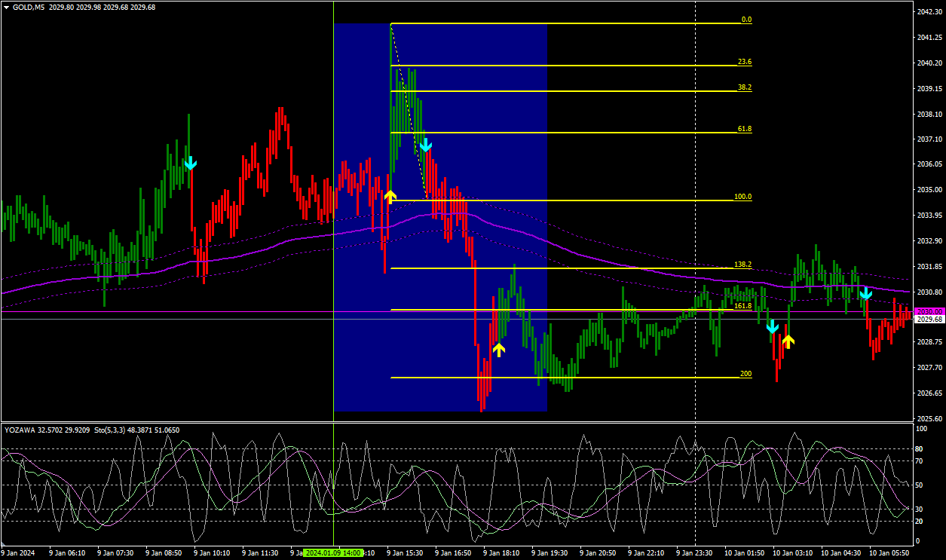Click the 80 level on the stochastic scale
The width and height of the screenshot is (946, 560).
tap(919, 449)
